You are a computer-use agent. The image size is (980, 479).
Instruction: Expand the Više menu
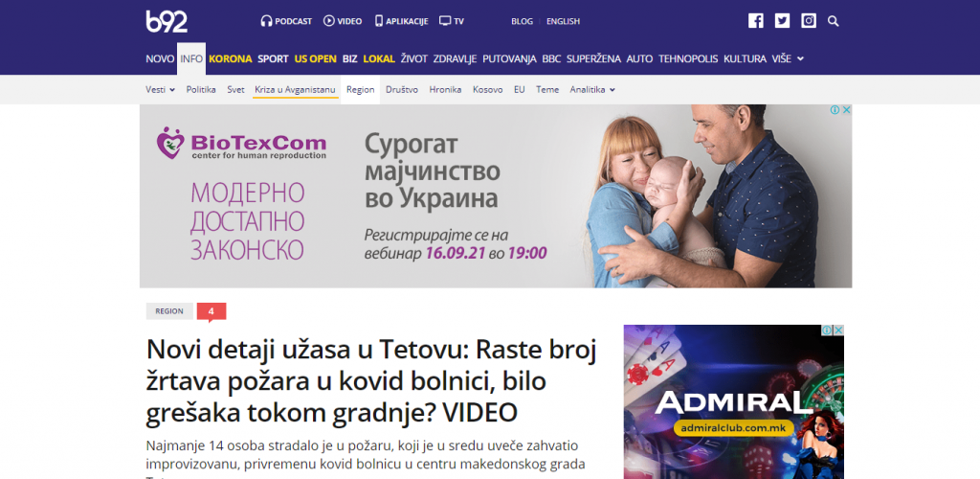click(788, 58)
